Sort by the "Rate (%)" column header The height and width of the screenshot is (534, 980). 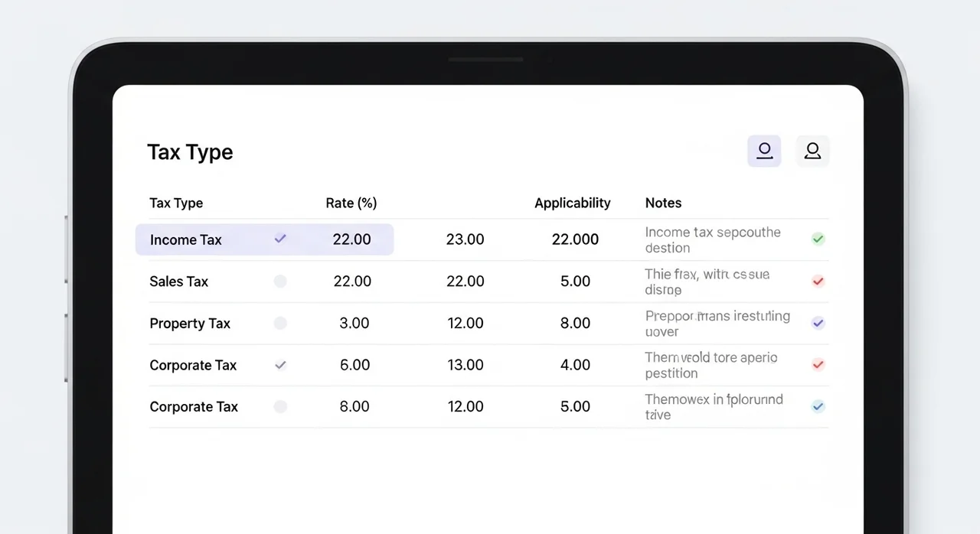(x=351, y=203)
